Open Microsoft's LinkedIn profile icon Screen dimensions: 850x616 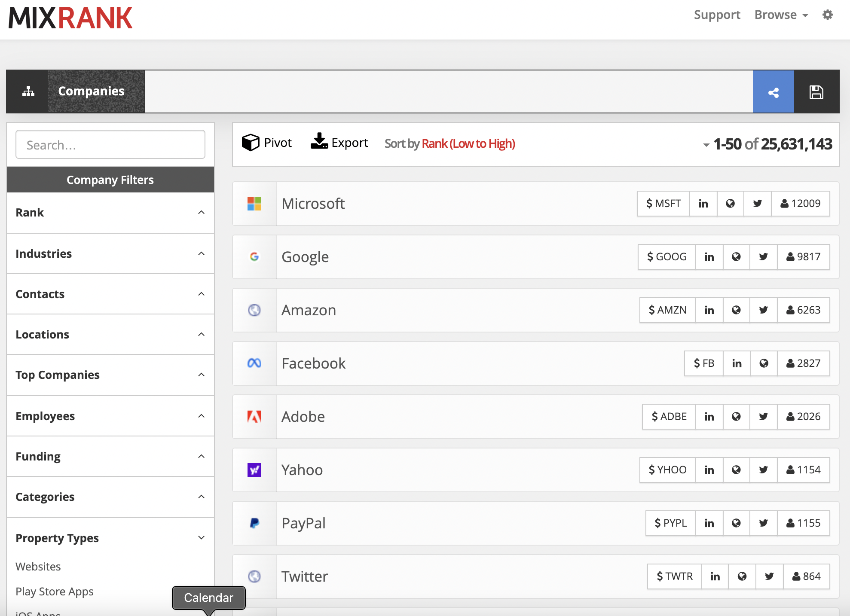pyautogui.click(x=703, y=204)
